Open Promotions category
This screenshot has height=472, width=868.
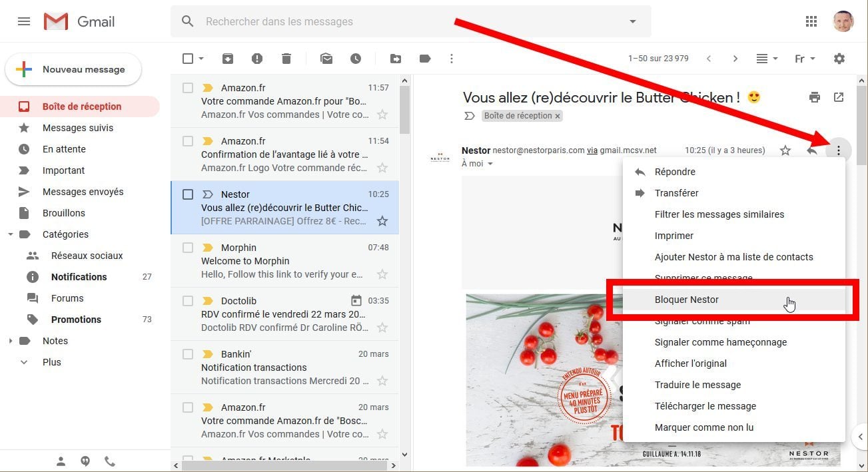[x=80, y=320]
